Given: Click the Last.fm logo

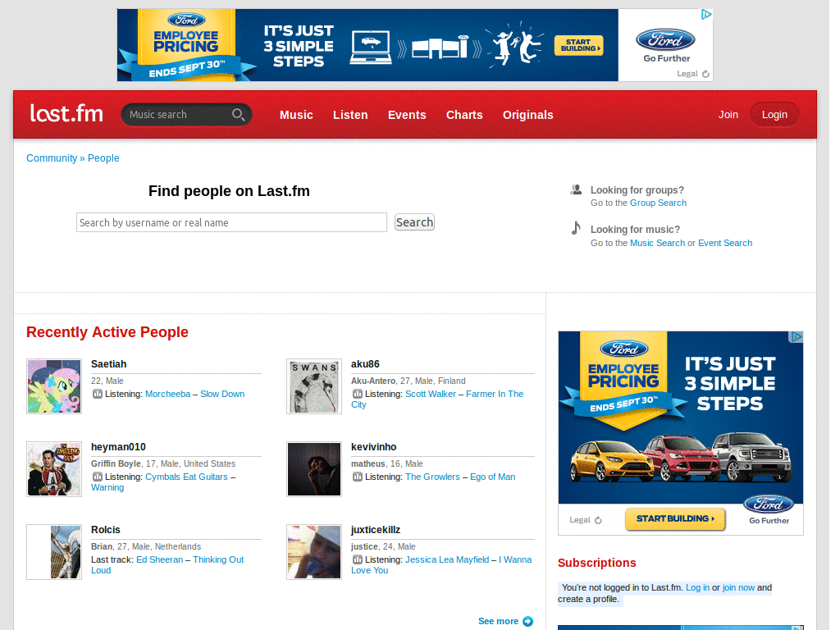Looking at the screenshot, I should [66, 113].
